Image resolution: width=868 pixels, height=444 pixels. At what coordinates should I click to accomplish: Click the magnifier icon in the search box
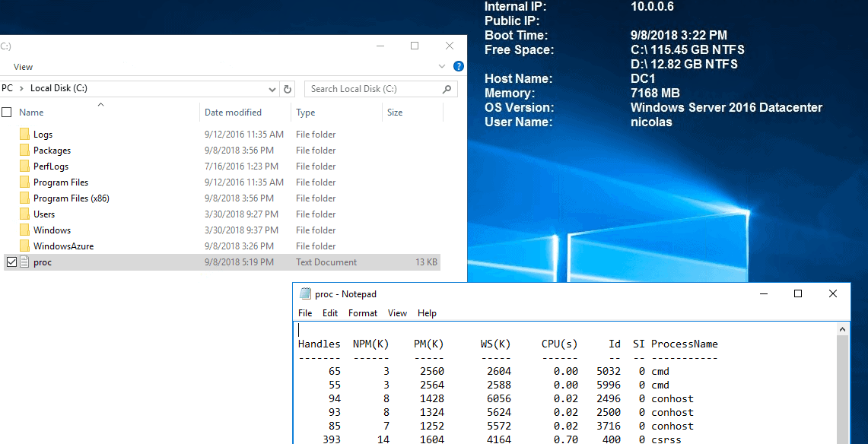pos(447,89)
